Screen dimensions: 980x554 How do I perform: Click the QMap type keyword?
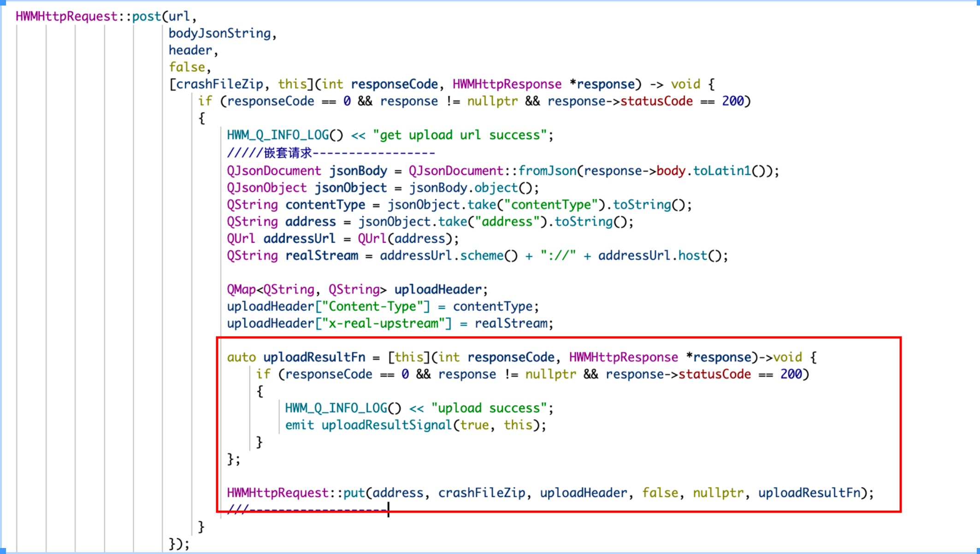coord(241,289)
